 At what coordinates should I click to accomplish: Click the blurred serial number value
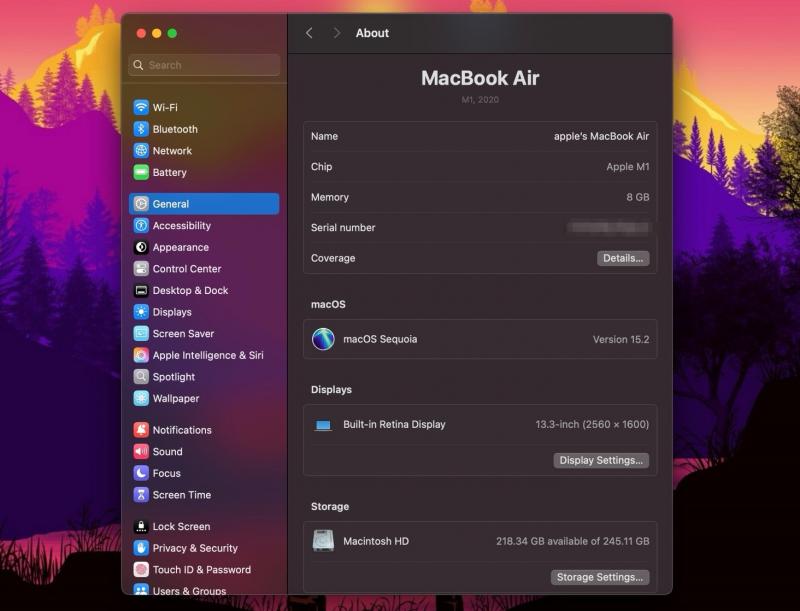[608, 227]
